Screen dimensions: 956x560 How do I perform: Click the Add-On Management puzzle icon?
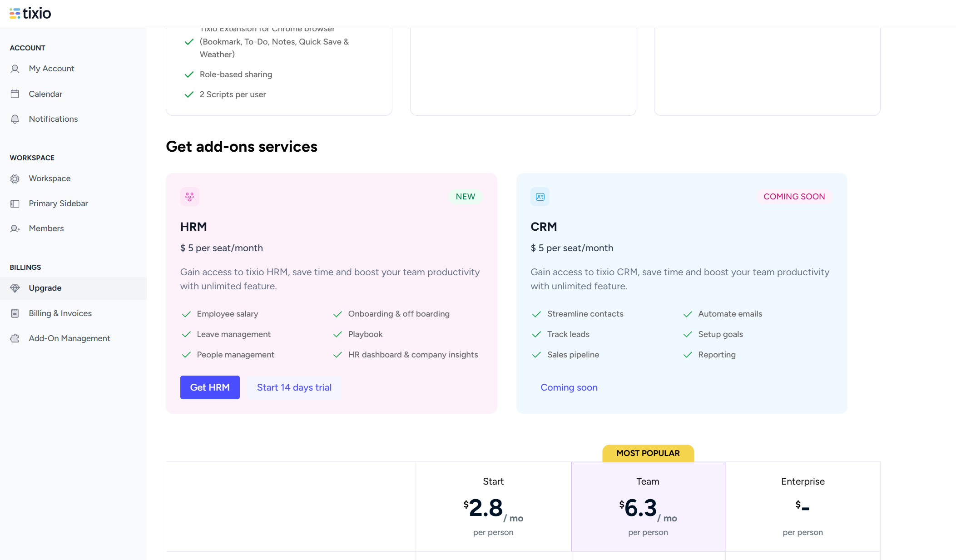tap(15, 338)
